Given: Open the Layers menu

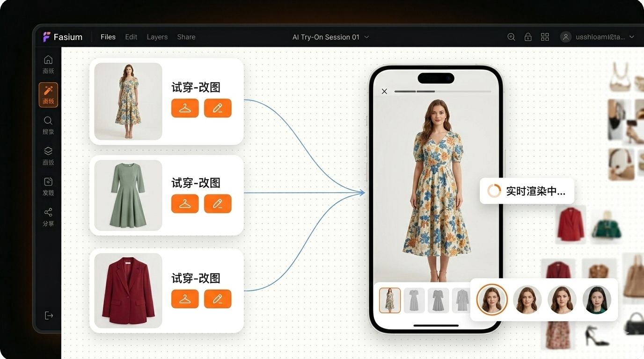Looking at the screenshot, I should (157, 37).
